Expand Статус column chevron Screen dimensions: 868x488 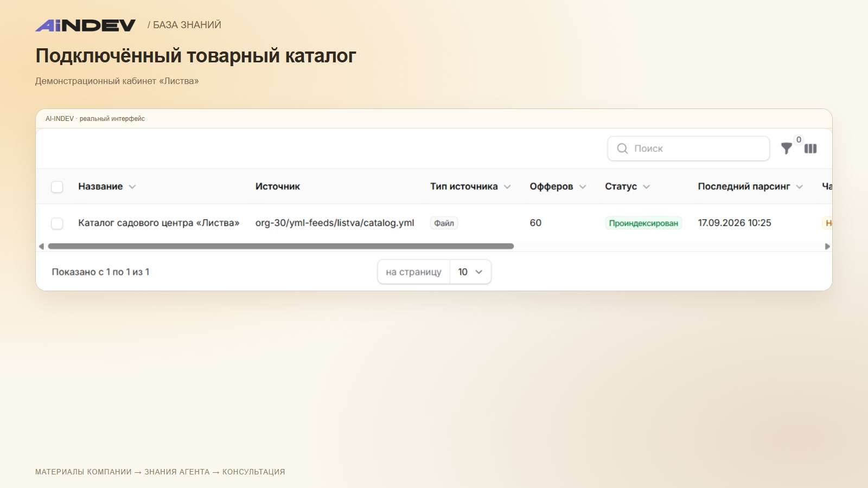pos(646,187)
